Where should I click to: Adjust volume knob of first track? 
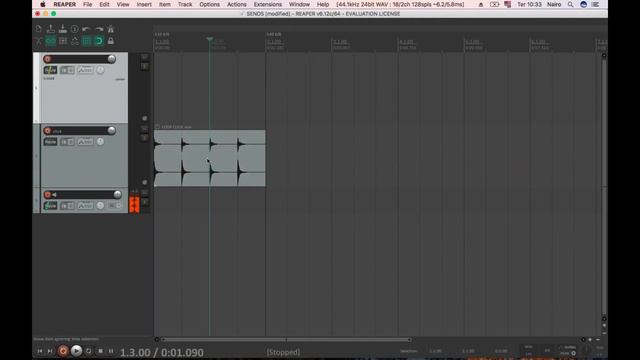coord(111,59)
